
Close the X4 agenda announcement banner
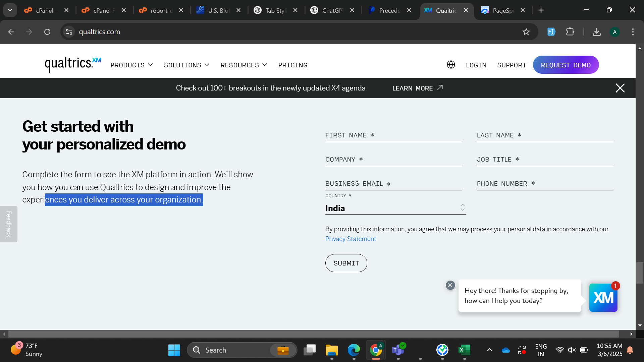[x=620, y=88]
